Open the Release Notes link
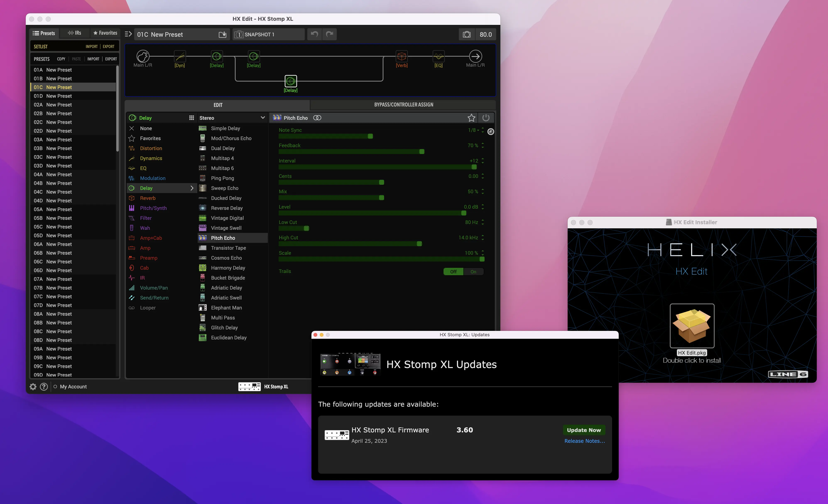The image size is (828, 504). pos(584,441)
